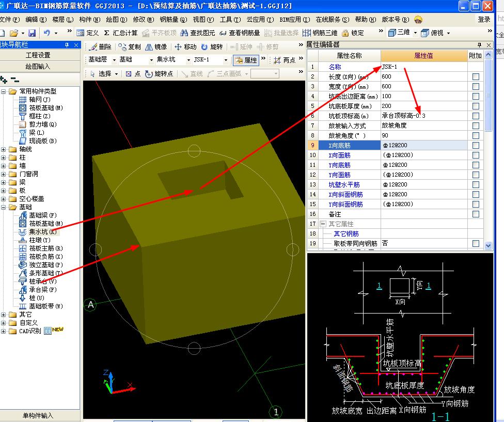This screenshot has height=422, width=504.
Task: Open the 工具(T) menu
Action: tap(230, 20)
